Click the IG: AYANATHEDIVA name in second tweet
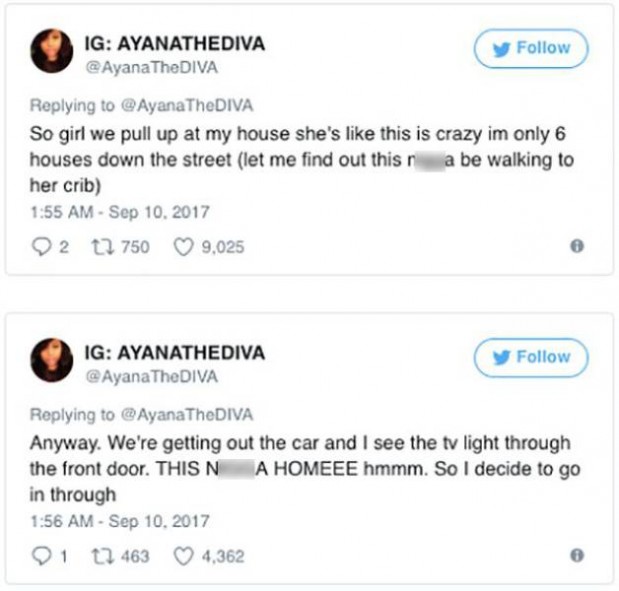619x591 pixels. (175, 353)
